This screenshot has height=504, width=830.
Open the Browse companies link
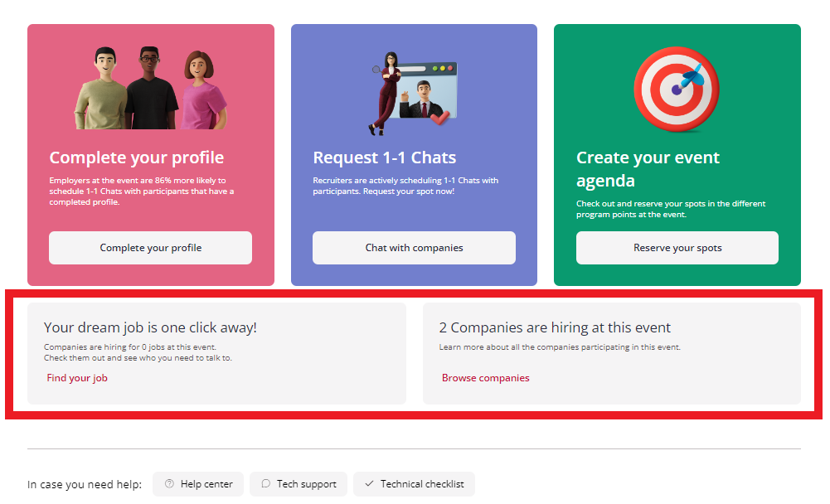[485, 378]
